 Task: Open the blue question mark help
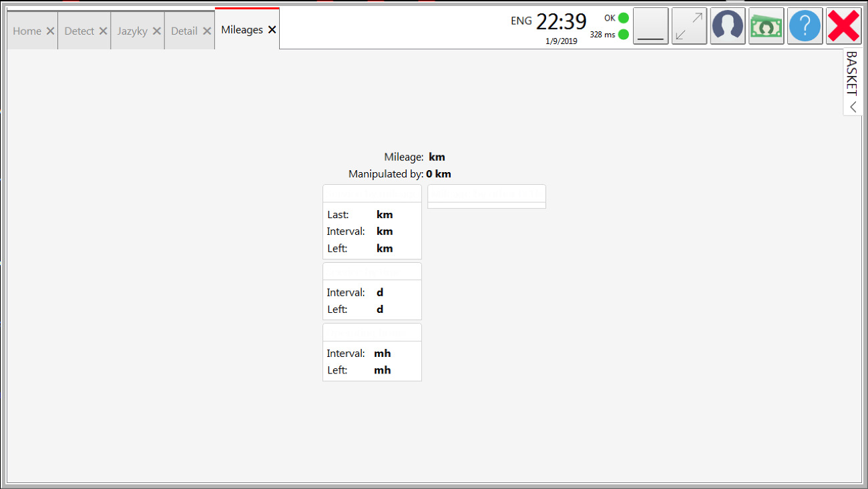click(x=805, y=26)
